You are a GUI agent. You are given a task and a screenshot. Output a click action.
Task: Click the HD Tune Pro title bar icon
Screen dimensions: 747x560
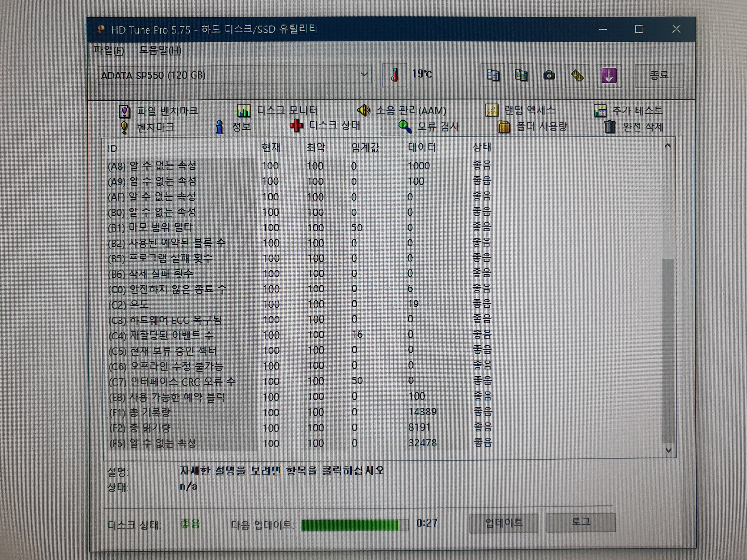(x=101, y=29)
